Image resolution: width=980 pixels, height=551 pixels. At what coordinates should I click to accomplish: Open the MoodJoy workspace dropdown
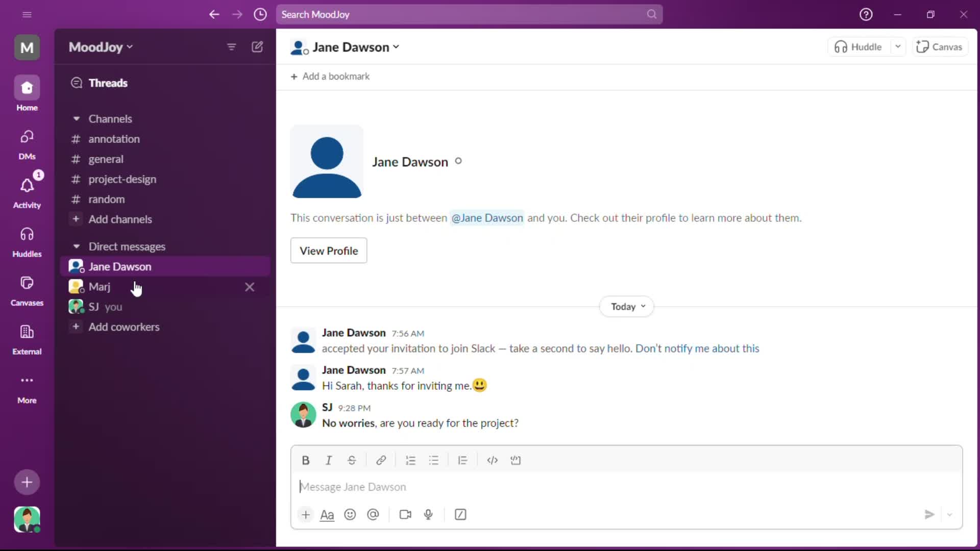[x=101, y=47]
